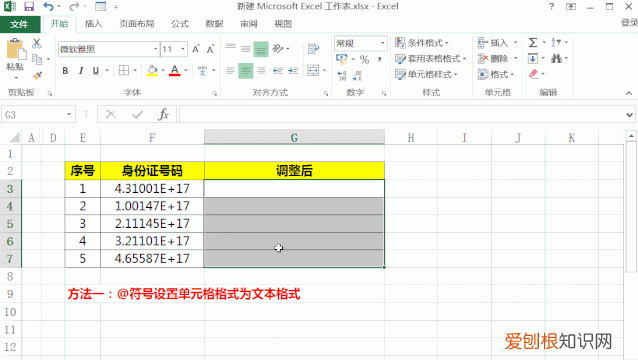Switch to the 插入 ribbon tab
The height and width of the screenshot is (360, 638).
click(x=93, y=24)
